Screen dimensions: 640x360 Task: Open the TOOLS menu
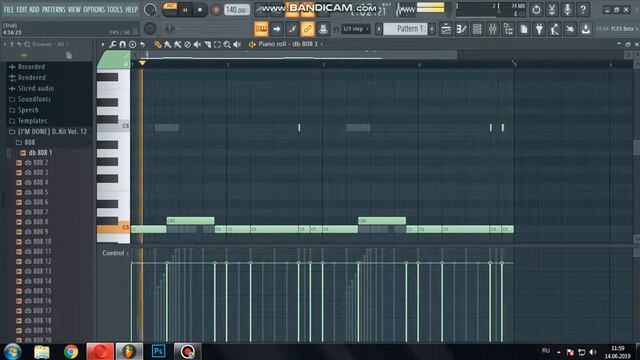point(115,9)
